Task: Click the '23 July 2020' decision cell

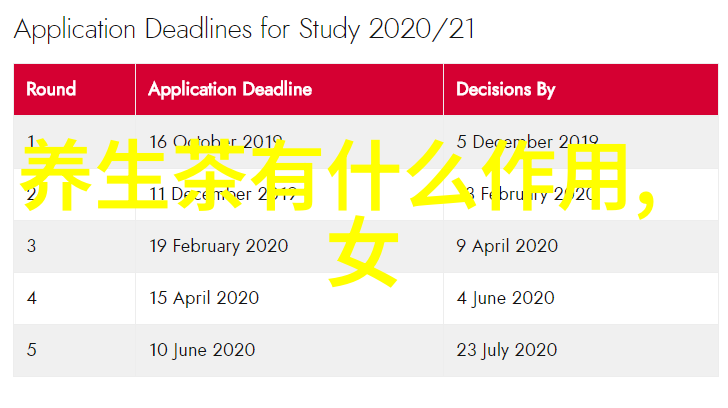Action: point(506,350)
